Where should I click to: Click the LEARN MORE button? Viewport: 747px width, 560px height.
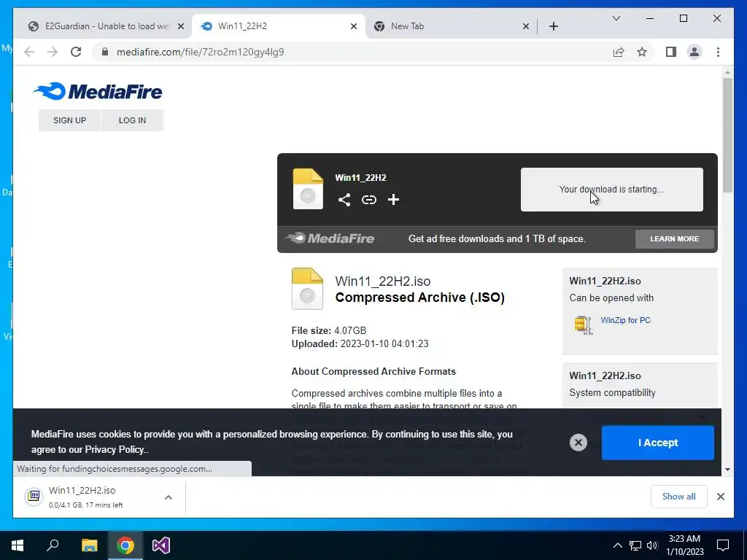click(675, 238)
